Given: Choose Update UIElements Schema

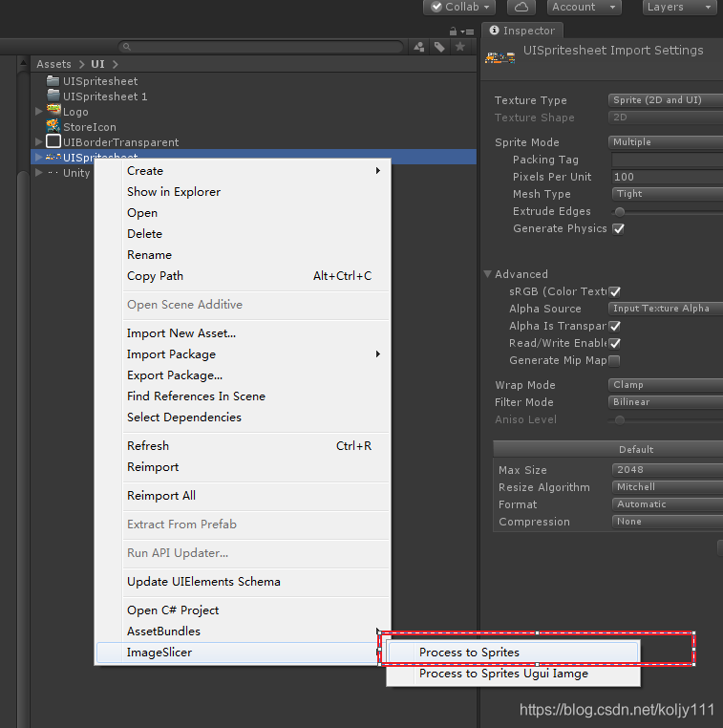Looking at the screenshot, I should 243,582.
